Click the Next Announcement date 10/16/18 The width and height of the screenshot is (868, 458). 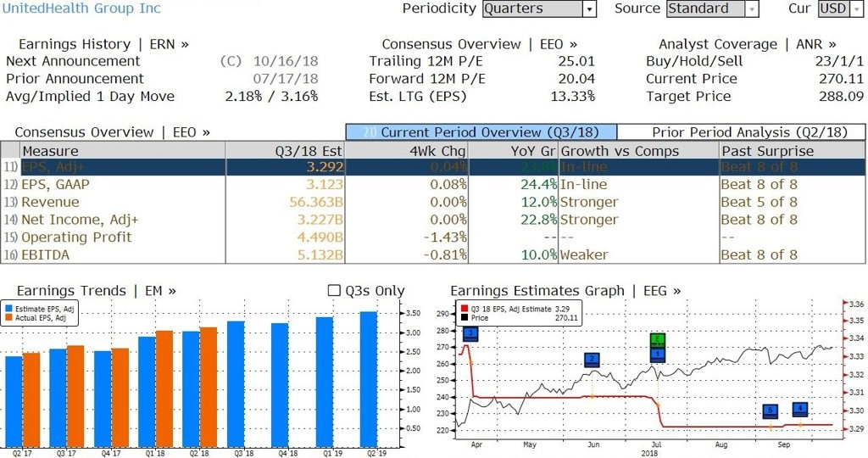(286, 61)
